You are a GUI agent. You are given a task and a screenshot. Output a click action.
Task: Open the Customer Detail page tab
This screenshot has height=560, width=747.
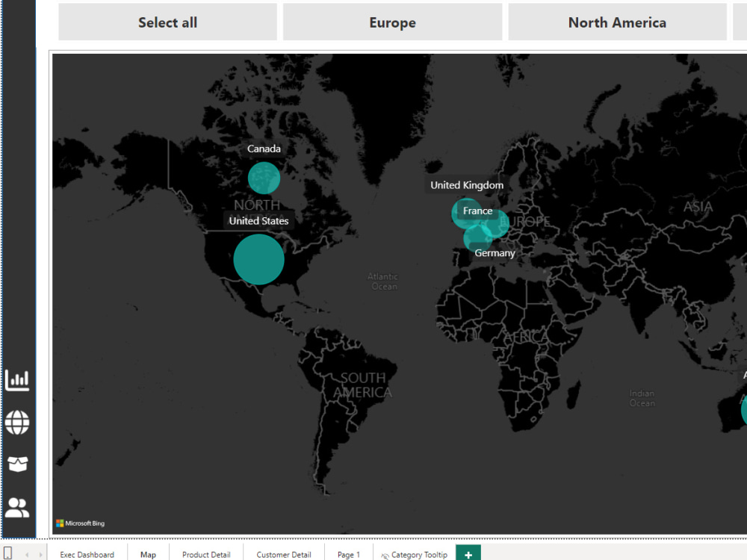[284, 554]
